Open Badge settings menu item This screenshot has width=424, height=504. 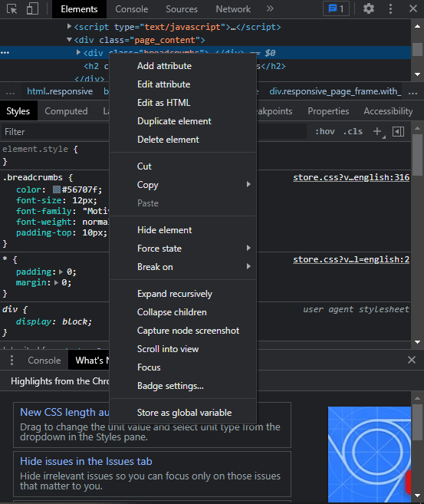tap(182, 386)
